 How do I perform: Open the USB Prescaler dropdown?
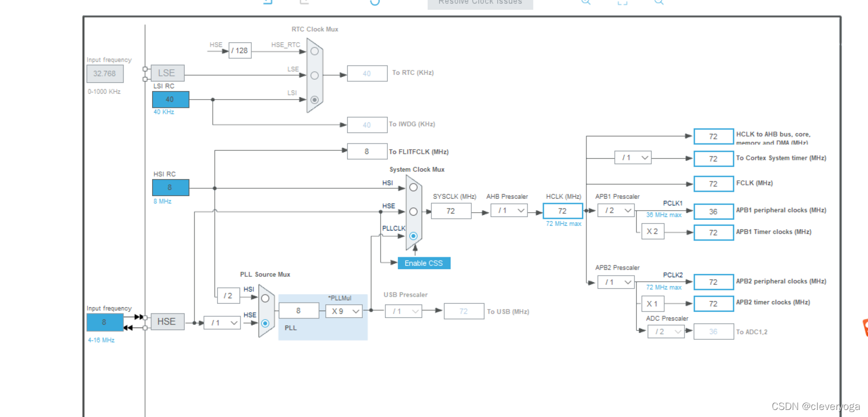coord(403,311)
